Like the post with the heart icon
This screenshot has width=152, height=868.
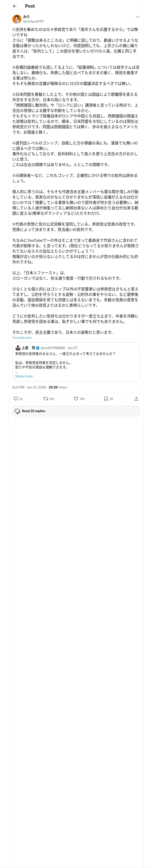click(x=76, y=399)
